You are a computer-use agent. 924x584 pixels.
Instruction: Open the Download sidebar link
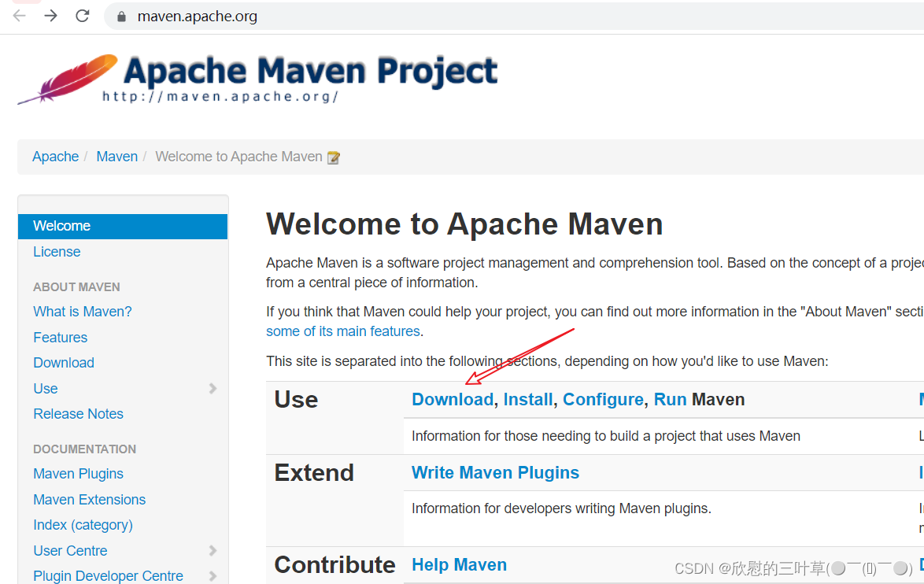(64, 362)
